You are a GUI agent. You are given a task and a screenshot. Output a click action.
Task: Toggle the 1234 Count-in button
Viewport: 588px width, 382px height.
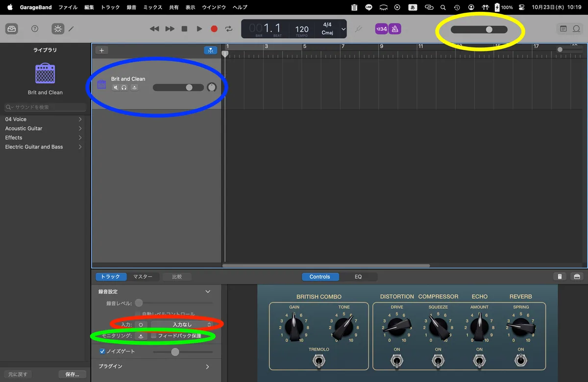point(381,29)
